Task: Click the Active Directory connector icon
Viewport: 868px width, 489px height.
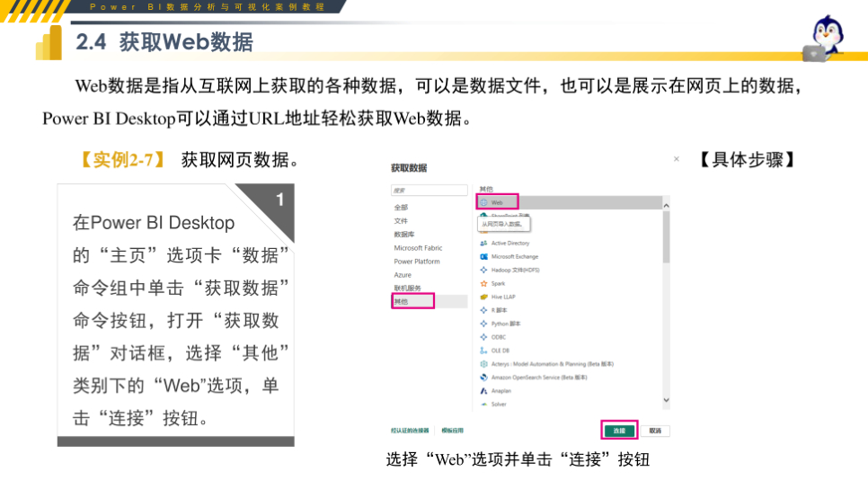Action: [483, 243]
